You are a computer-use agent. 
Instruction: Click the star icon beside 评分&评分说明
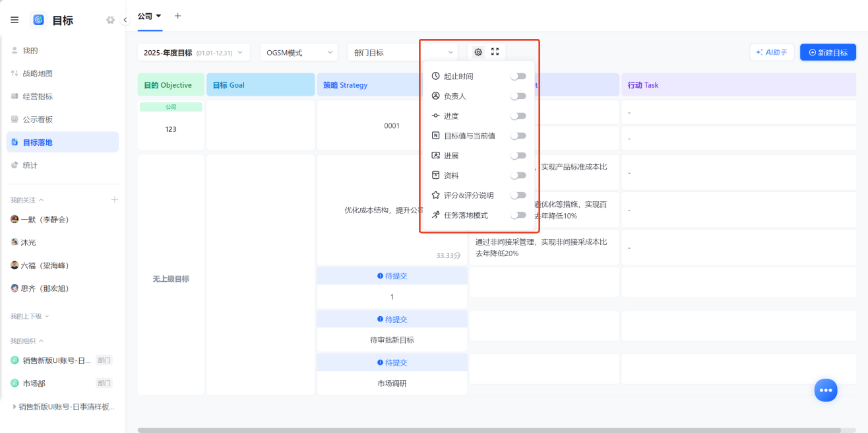point(435,195)
